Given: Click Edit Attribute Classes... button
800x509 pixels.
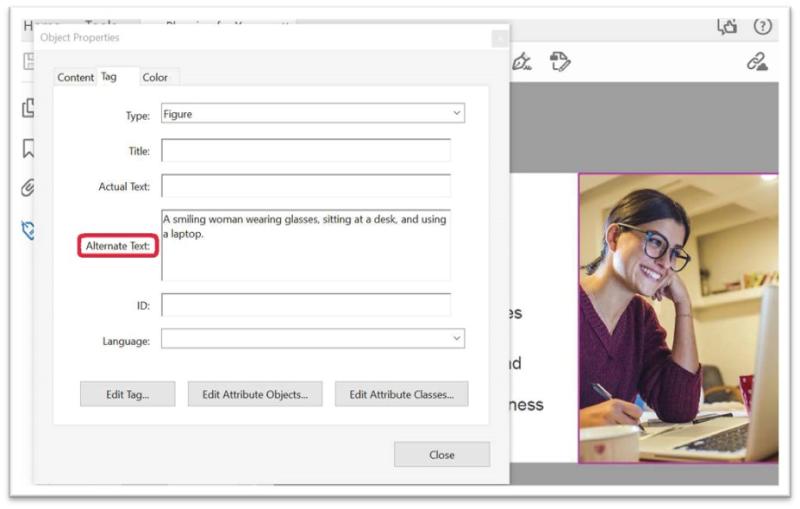Looking at the screenshot, I should (402, 394).
